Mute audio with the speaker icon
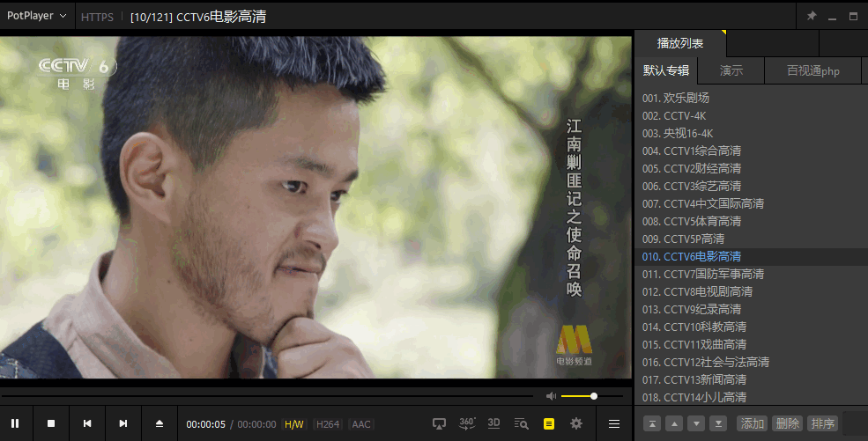 (551, 396)
